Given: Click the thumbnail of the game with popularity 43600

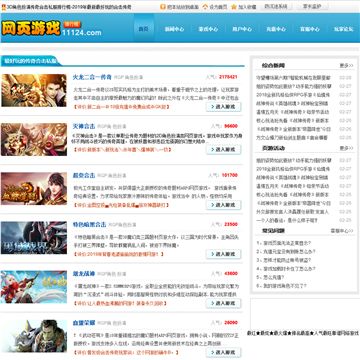Looking at the screenshot, I should click(34, 287).
